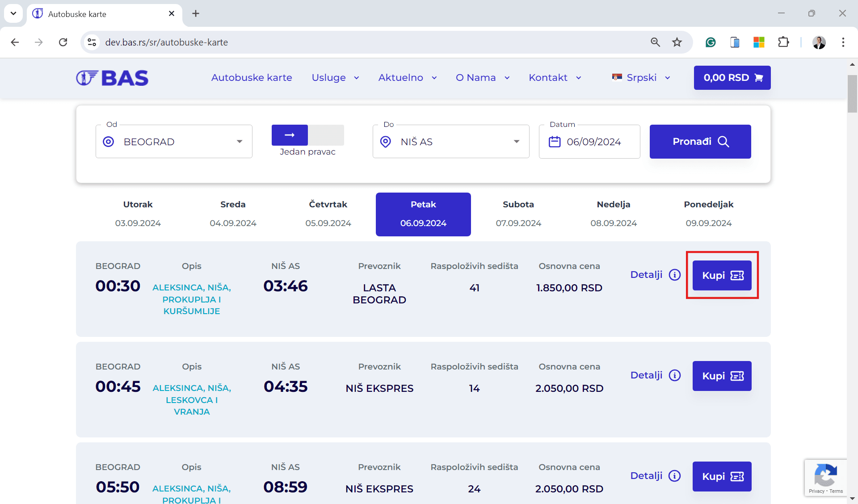Expand the Kontakt menu
Screen dimensions: 858x504
[555, 78]
